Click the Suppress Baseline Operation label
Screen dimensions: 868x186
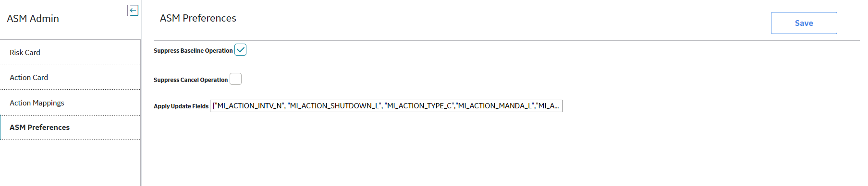[193, 51]
